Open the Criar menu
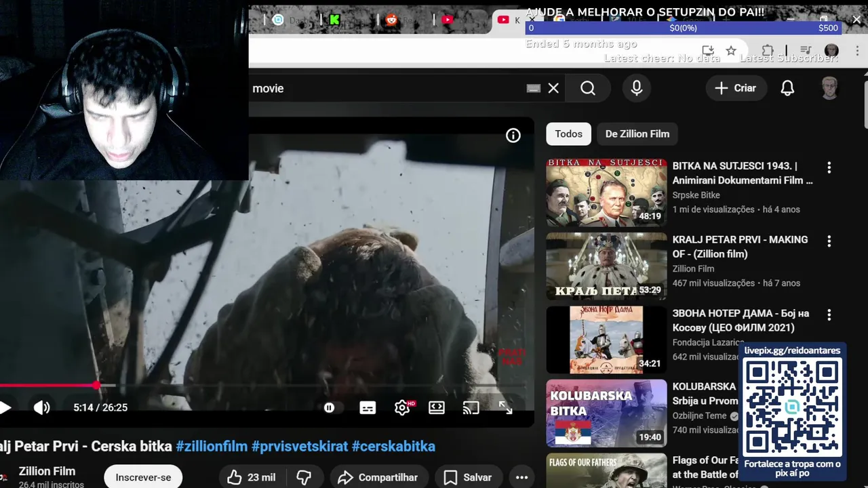This screenshot has width=868, height=488. (x=735, y=88)
